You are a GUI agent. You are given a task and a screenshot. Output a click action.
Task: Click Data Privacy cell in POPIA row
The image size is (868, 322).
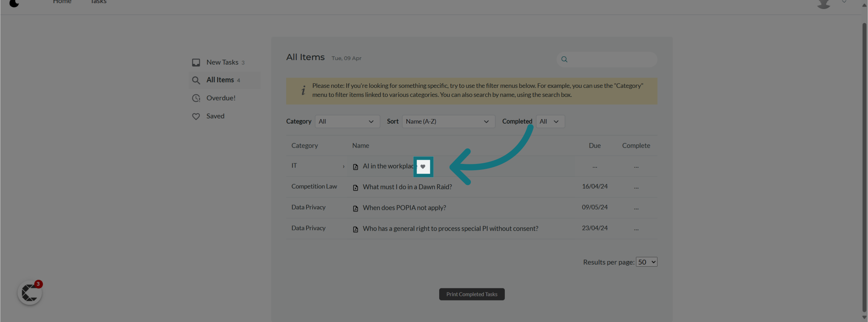point(308,207)
